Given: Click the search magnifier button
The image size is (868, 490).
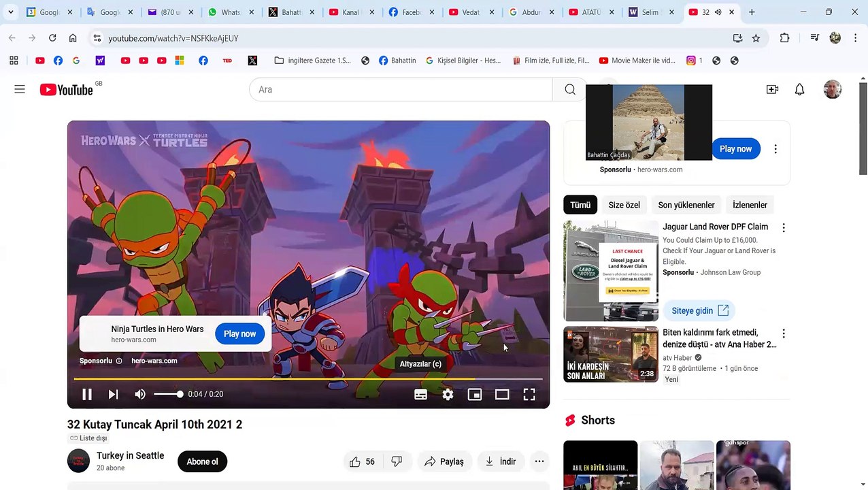Looking at the screenshot, I should [570, 89].
